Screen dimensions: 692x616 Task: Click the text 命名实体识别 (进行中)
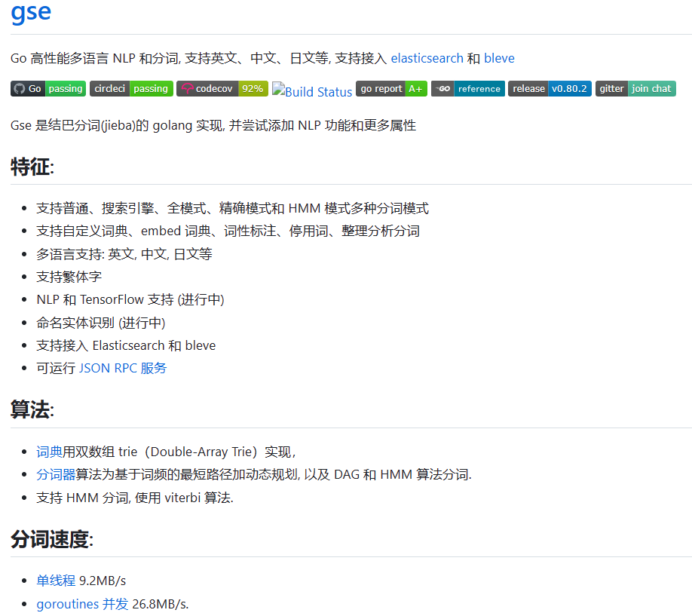click(101, 323)
